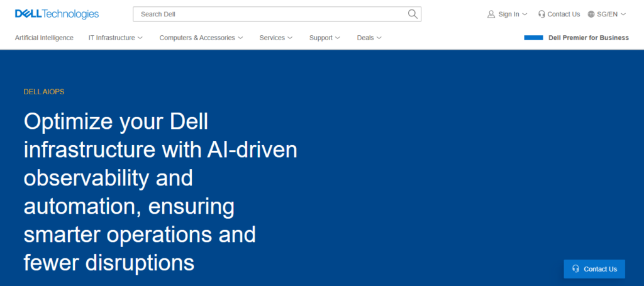Click the Contact Us link in header
This screenshot has height=286, width=644.
[563, 14]
